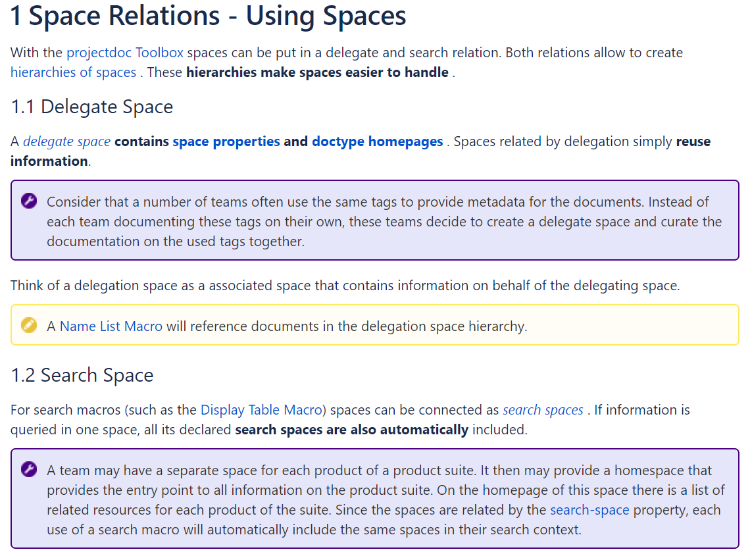Screen dimensions: 750x560
Task: Open the doctype homepages link
Action: pos(377,141)
